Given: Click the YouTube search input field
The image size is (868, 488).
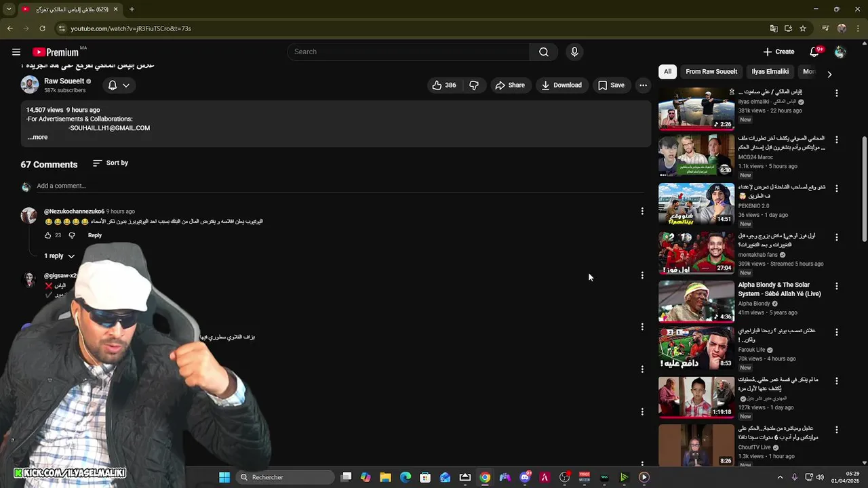Looking at the screenshot, I should 409,52.
